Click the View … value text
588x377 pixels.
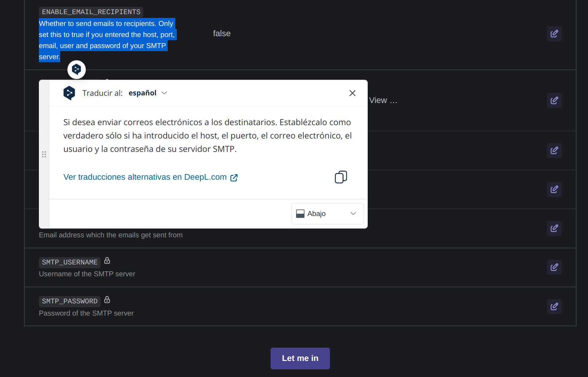tap(383, 100)
